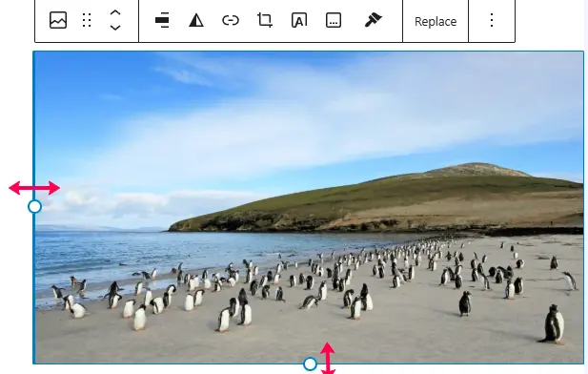Select the penguin beach image
Viewport: 588px width, 374px height.
[309, 207]
